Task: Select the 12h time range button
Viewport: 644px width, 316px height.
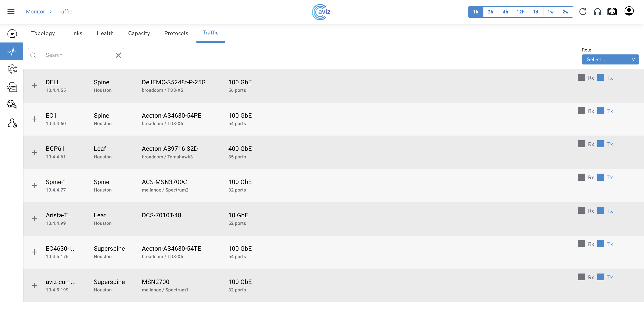Action: (x=520, y=12)
